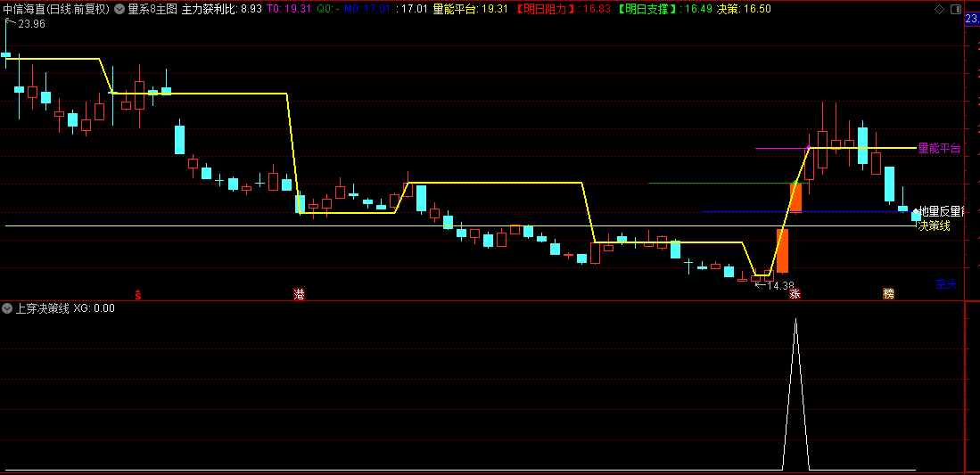Click the 23.96 high price label
This screenshot has width=980, height=475.
(31, 24)
